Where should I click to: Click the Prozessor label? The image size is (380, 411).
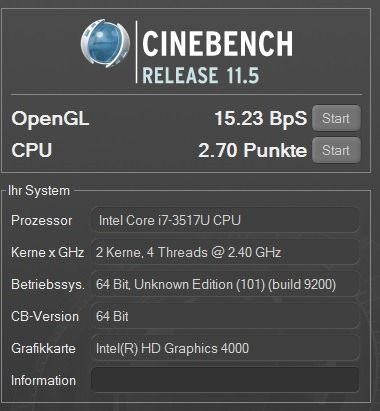pyautogui.click(x=41, y=221)
